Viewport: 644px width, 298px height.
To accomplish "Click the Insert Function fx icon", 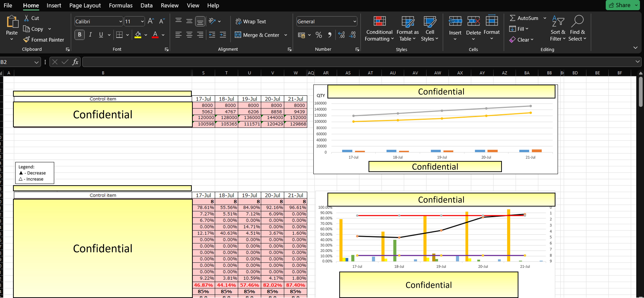I will 75,62.
